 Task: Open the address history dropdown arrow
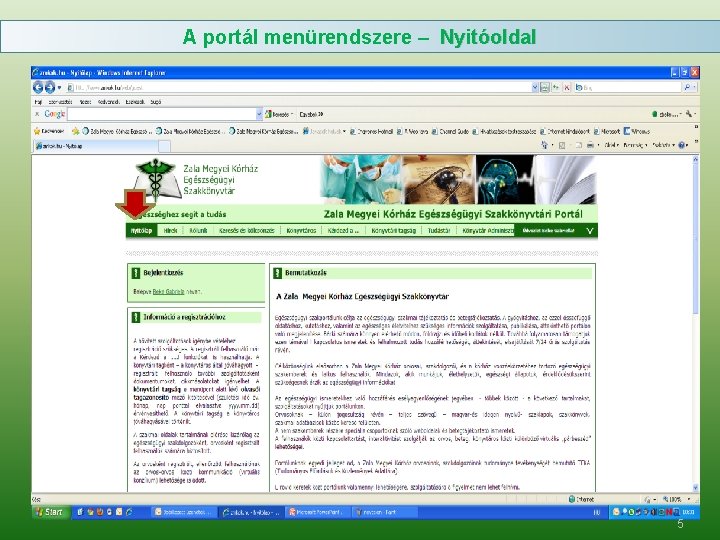(x=535, y=87)
